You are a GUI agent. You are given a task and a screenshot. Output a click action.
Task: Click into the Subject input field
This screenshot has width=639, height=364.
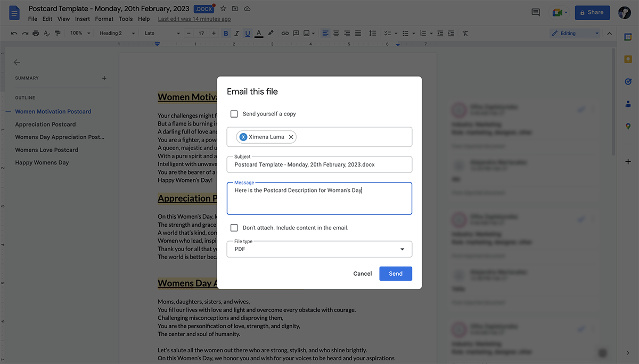click(319, 165)
